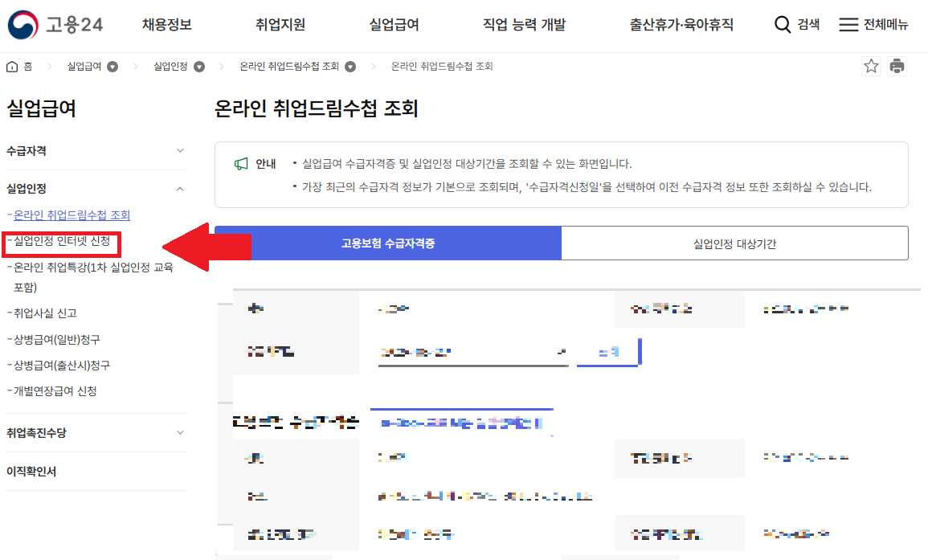This screenshot has width=928, height=560.
Task: Open 전체메뉴 via the hamburger icon
Action: pyautogui.click(x=849, y=25)
